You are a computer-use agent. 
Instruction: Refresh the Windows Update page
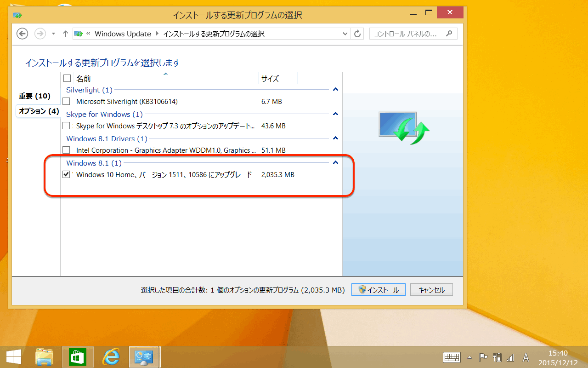click(x=357, y=34)
